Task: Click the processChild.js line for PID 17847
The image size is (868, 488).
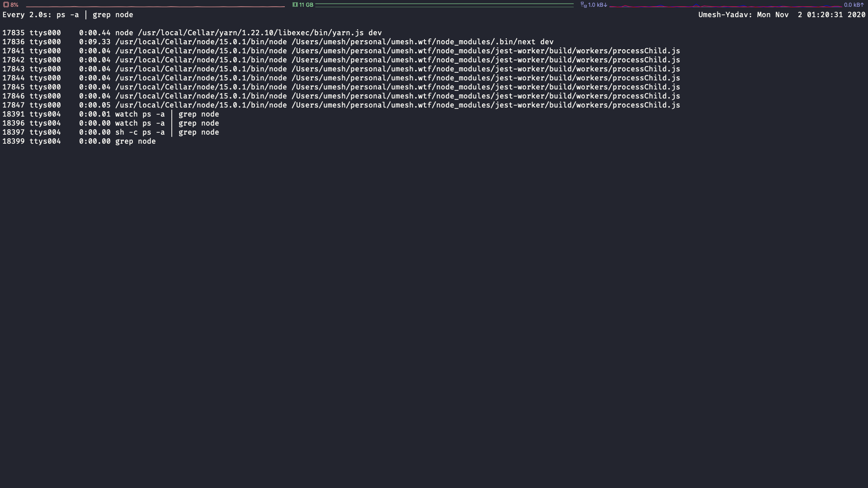Action: [341, 105]
